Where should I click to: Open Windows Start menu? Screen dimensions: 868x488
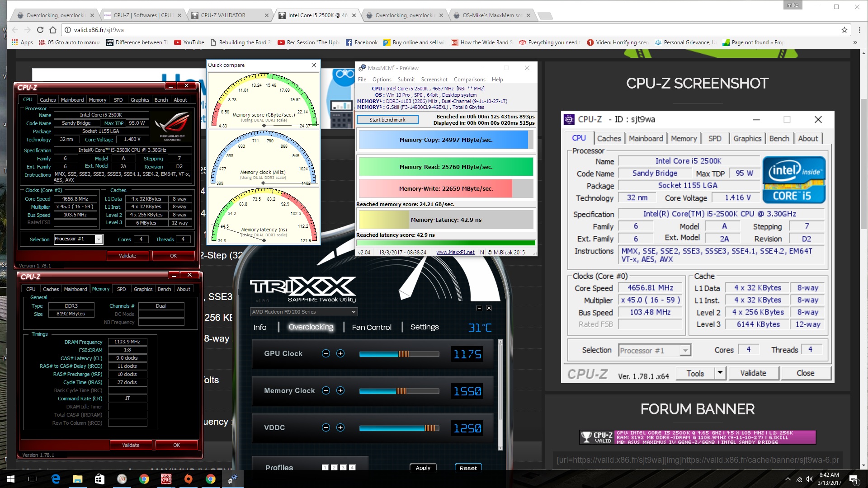point(11,479)
